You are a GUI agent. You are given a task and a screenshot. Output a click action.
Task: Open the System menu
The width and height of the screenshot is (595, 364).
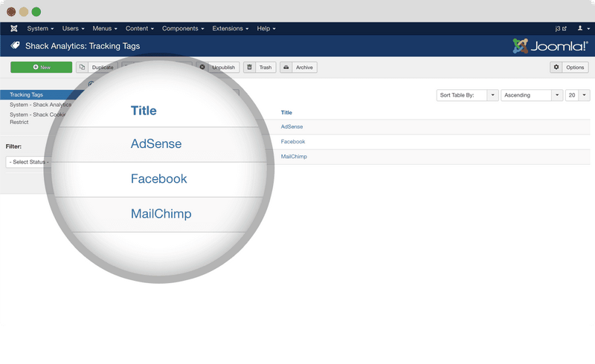pyautogui.click(x=40, y=28)
